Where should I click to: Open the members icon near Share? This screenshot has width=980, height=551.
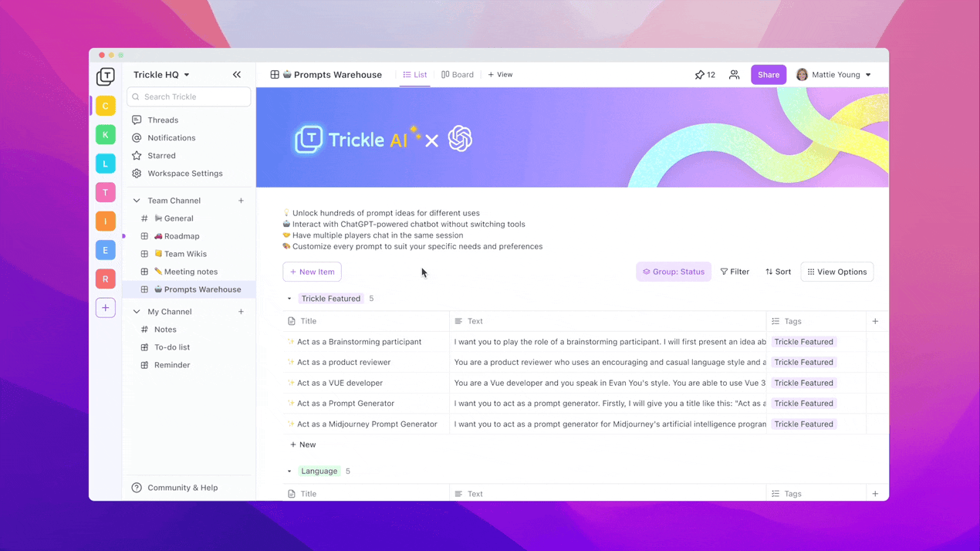click(x=734, y=75)
